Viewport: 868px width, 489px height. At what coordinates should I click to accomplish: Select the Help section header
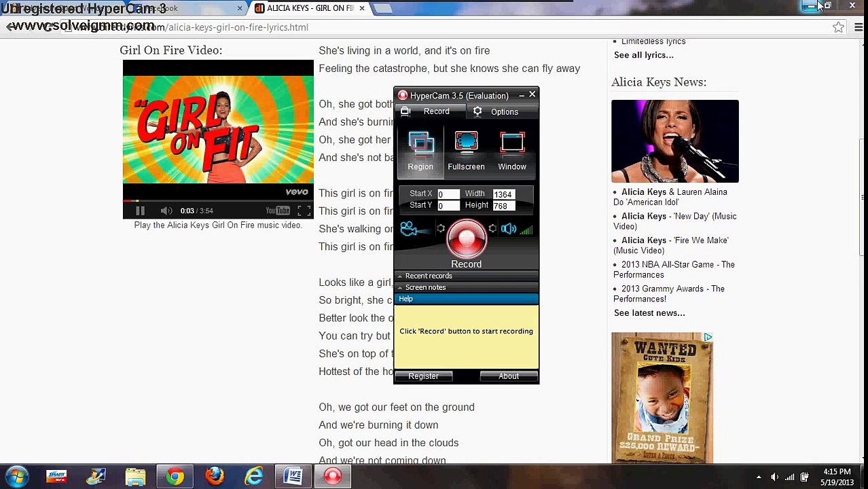point(466,299)
